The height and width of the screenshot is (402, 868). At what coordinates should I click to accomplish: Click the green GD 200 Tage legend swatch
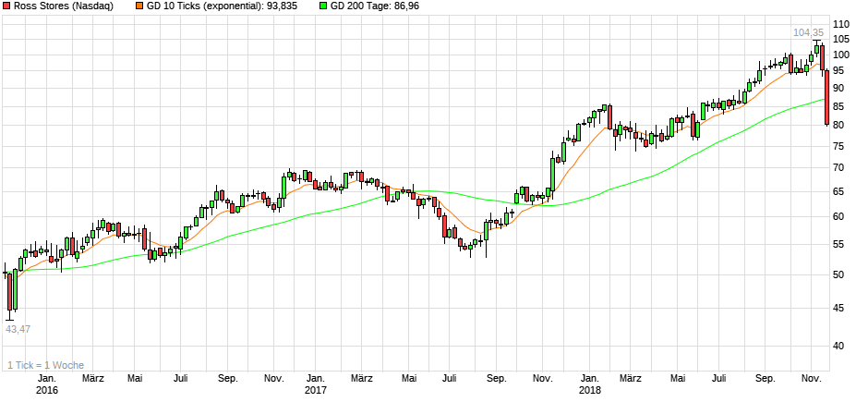323,6
